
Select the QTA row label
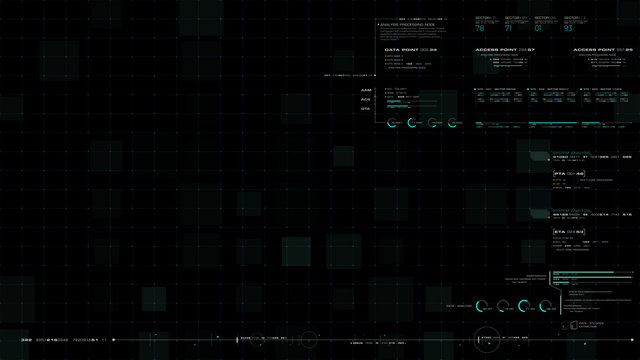click(366, 109)
